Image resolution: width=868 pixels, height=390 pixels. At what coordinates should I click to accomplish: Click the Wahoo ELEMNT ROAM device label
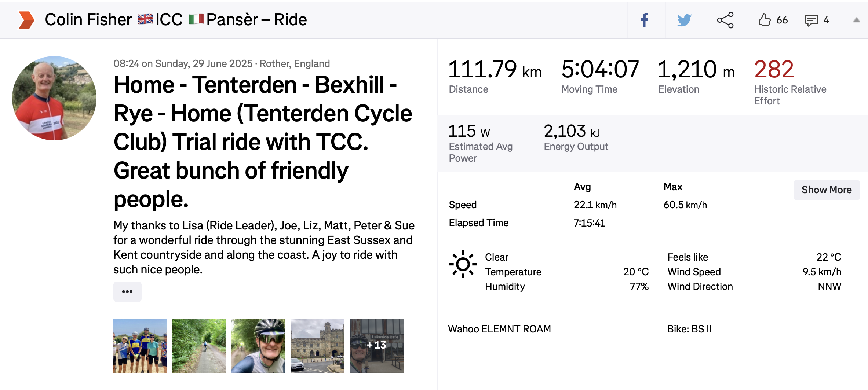[x=499, y=329]
